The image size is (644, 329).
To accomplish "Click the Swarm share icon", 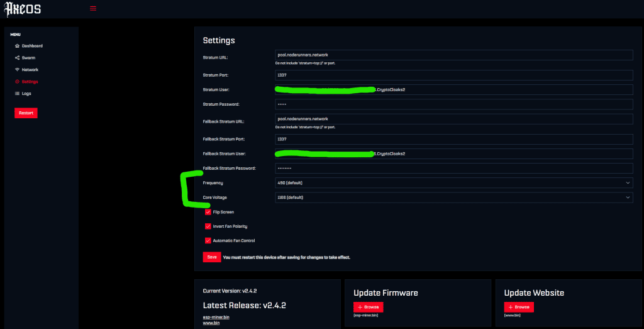I will coord(17,57).
